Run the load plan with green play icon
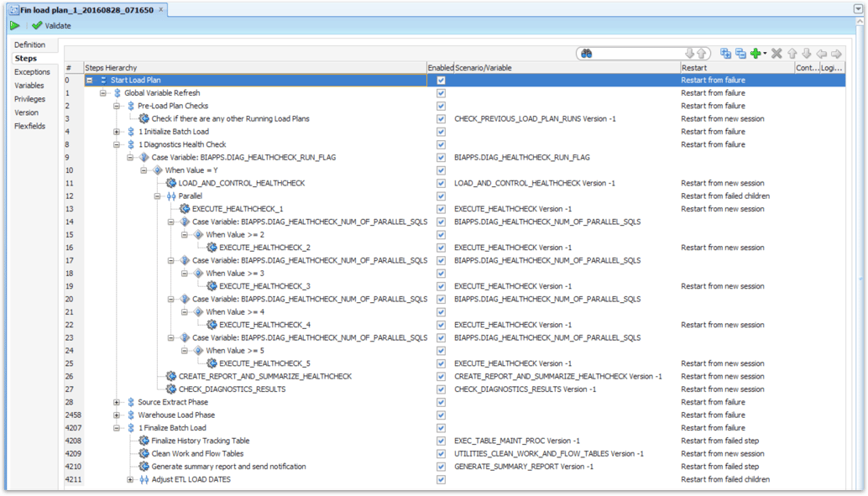Screen dimensions: 868x496 coord(14,25)
